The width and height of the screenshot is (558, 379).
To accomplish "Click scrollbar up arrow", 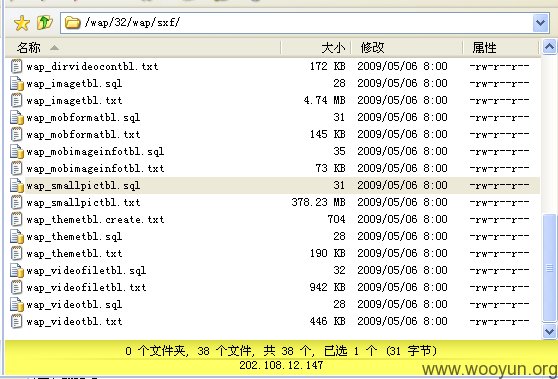I will tap(549, 47).
